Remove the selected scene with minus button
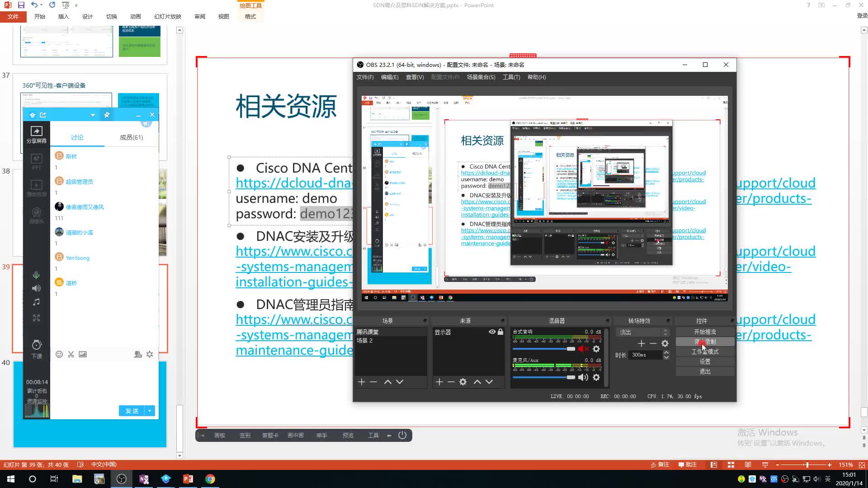The image size is (868, 488). coord(373,382)
